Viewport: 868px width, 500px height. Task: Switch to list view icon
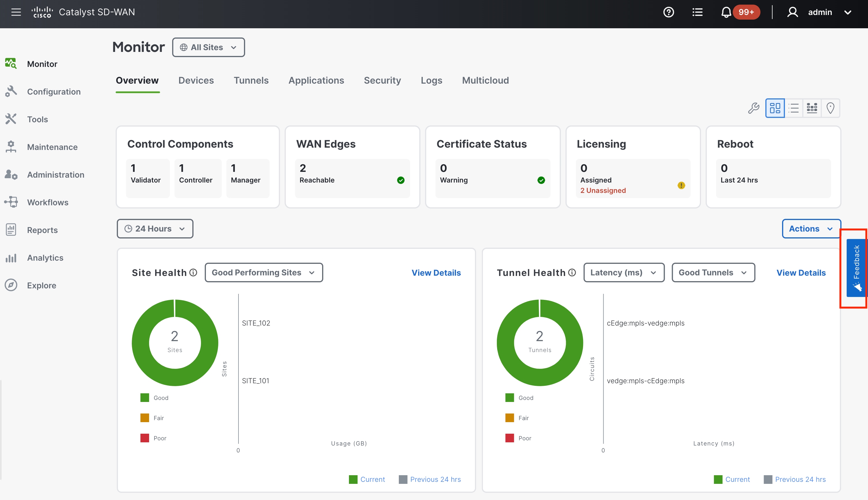794,108
